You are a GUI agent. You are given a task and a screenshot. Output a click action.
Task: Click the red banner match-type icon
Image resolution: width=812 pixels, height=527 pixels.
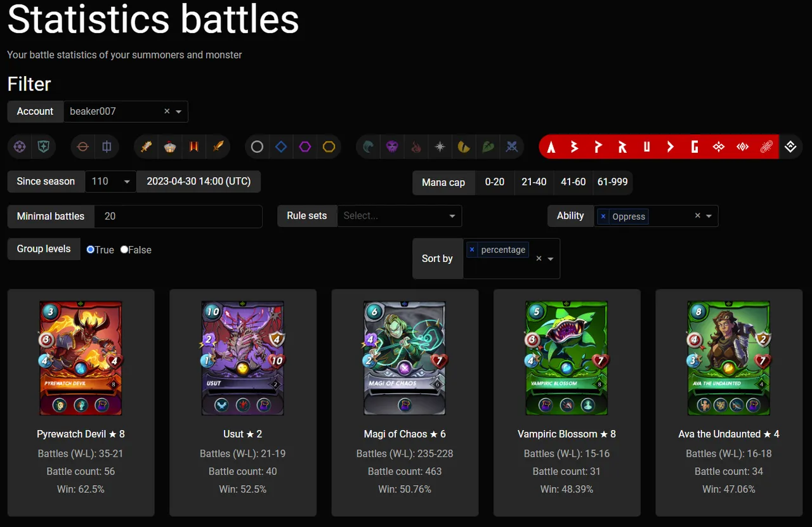pyautogui.click(x=194, y=147)
